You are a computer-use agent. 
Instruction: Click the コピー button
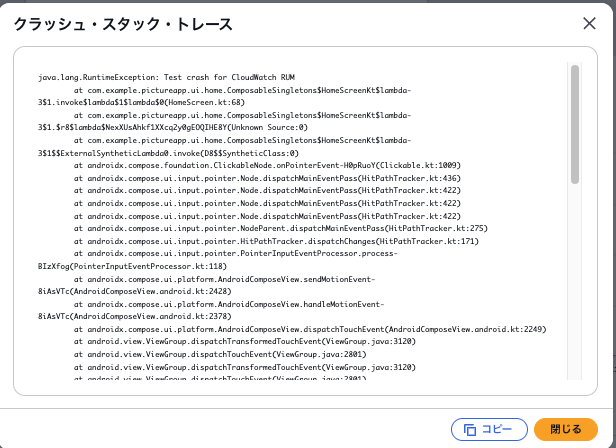click(x=489, y=429)
